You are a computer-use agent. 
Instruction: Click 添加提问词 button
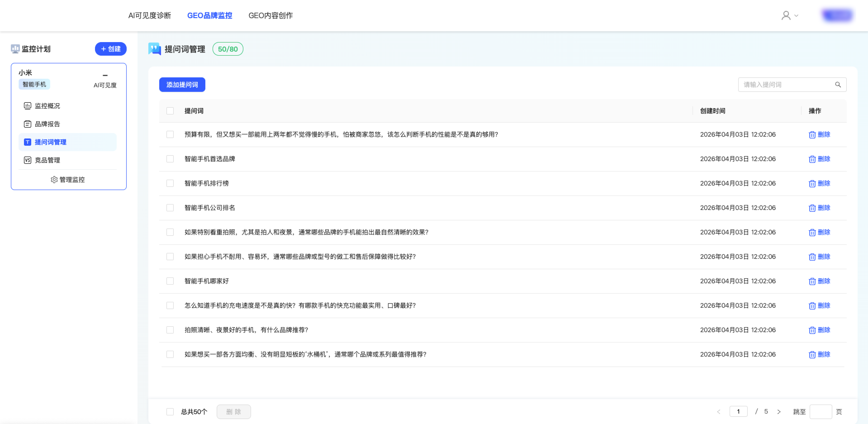pos(182,85)
